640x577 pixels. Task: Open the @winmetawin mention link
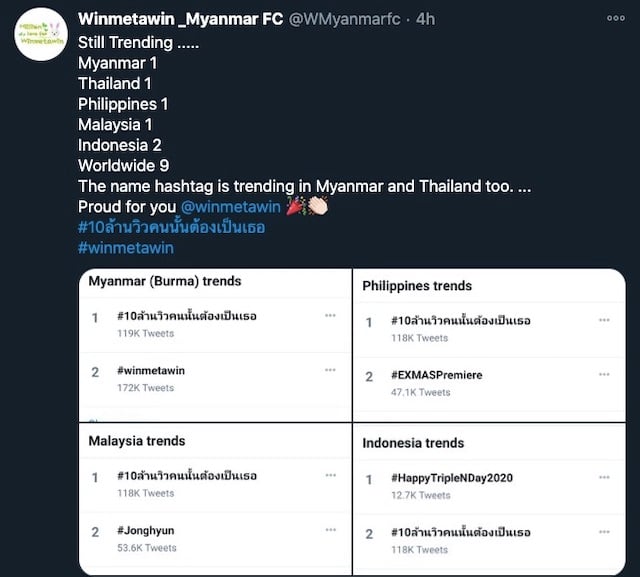[231, 207]
